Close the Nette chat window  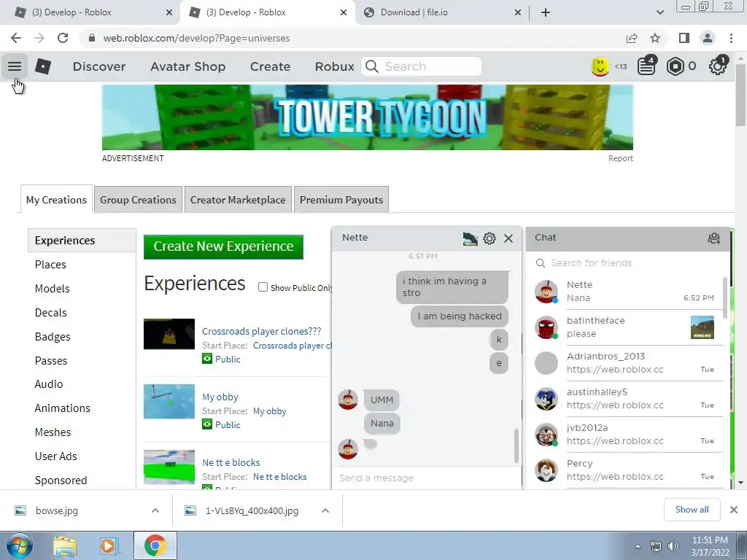(x=508, y=238)
